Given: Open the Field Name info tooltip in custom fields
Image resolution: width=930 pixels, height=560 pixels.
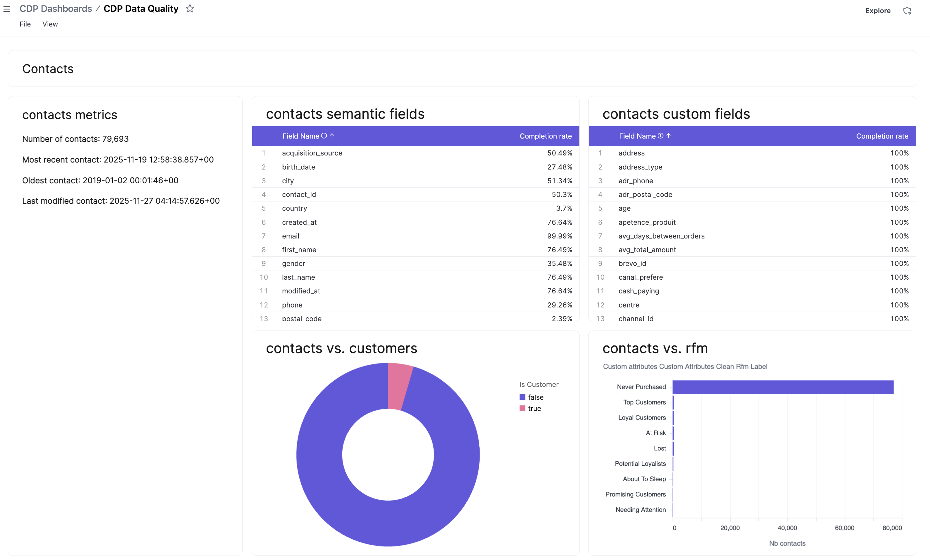Looking at the screenshot, I should pyautogui.click(x=661, y=136).
